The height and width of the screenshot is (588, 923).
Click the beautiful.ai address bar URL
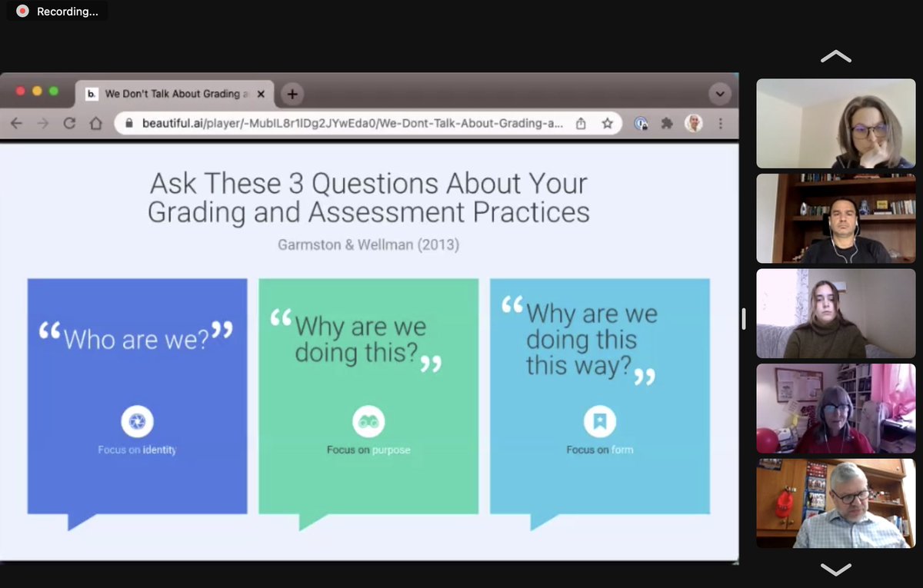[x=352, y=123]
